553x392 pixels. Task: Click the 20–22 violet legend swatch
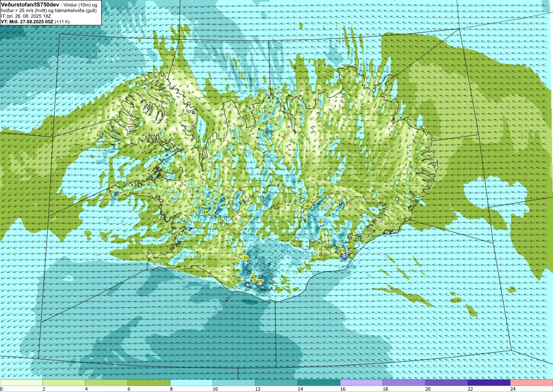pyautogui.click(x=446, y=383)
